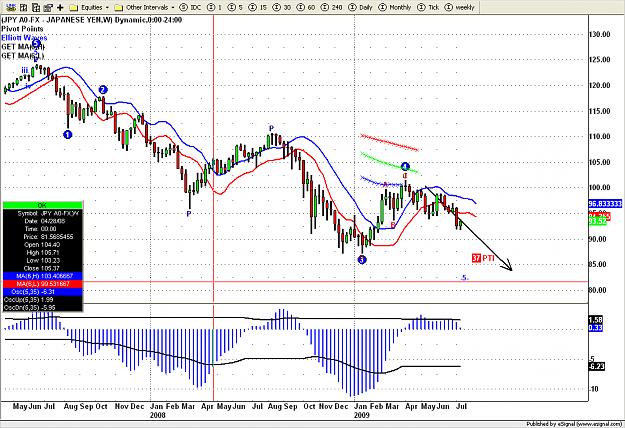This screenshot has height=428, width=625.
Task: Select the IDC symbol button
Action: [x=191, y=7]
